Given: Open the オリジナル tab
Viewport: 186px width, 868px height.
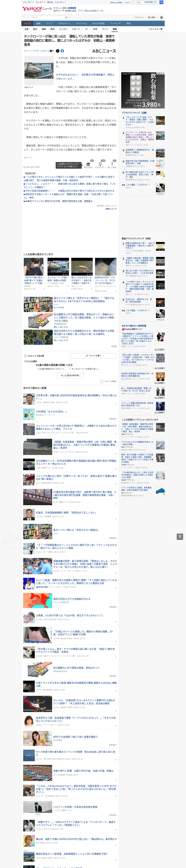Looking at the screenshot, I should click(81, 24).
